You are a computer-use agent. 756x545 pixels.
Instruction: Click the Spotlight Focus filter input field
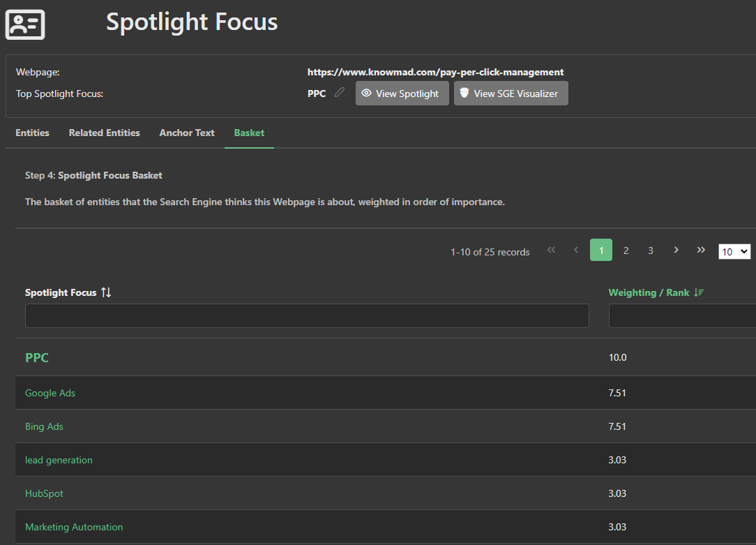pyautogui.click(x=307, y=316)
